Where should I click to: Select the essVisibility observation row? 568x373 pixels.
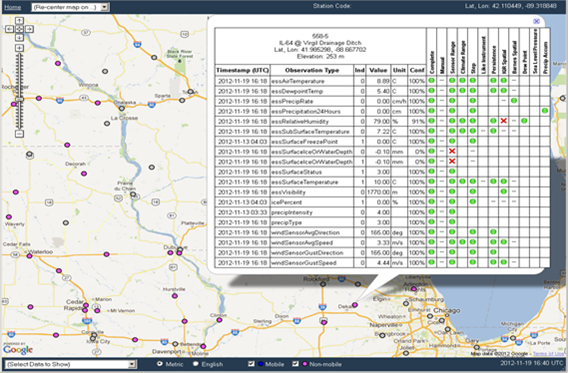pos(382,192)
